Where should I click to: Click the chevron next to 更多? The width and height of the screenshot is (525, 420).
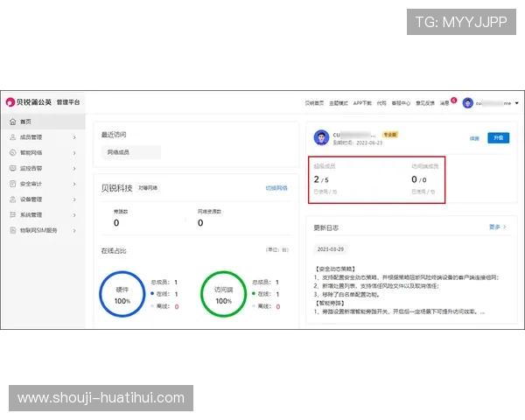coord(505,227)
